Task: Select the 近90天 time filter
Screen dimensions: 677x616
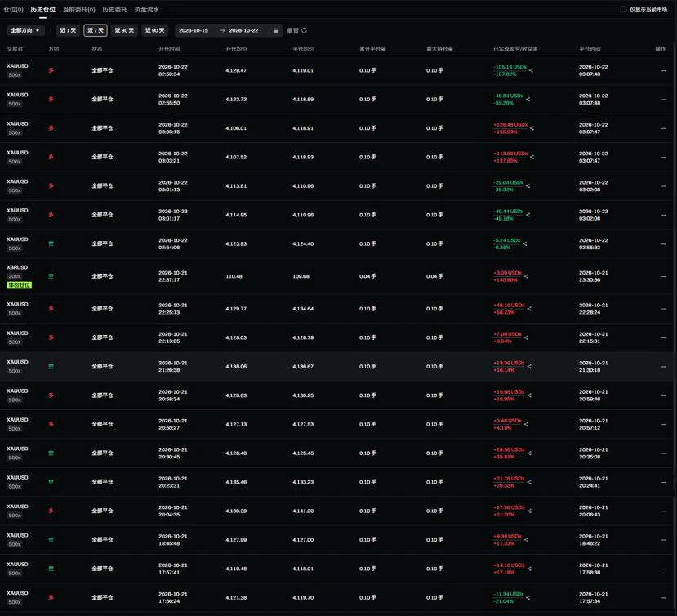Action: pyautogui.click(x=154, y=30)
